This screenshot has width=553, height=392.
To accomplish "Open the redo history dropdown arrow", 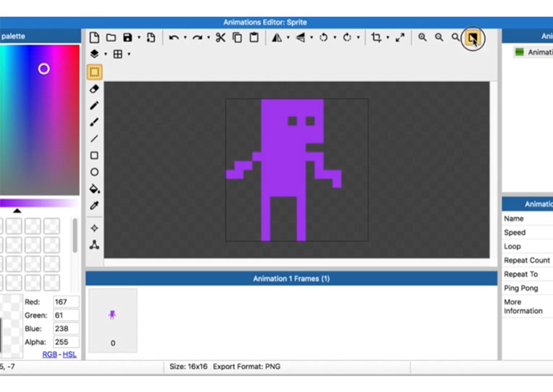I will coord(209,38).
